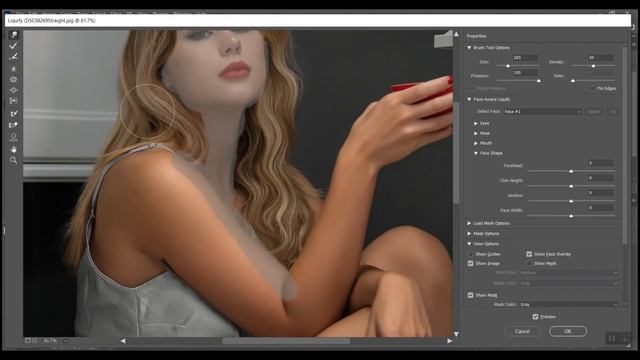640x360 pixels.
Task: Toggle the Show Image checkbox
Action: [x=471, y=263]
